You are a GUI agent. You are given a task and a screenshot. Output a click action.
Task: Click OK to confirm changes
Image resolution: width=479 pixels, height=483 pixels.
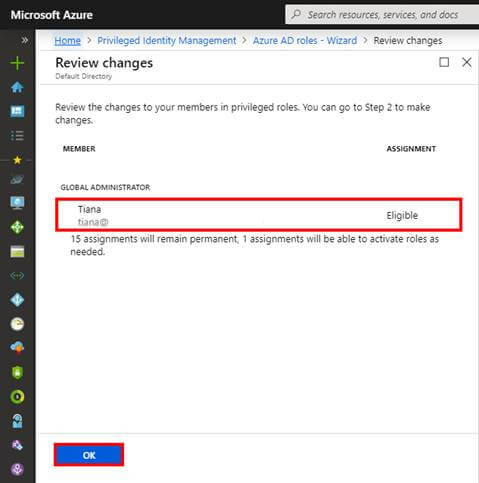(89, 455)
